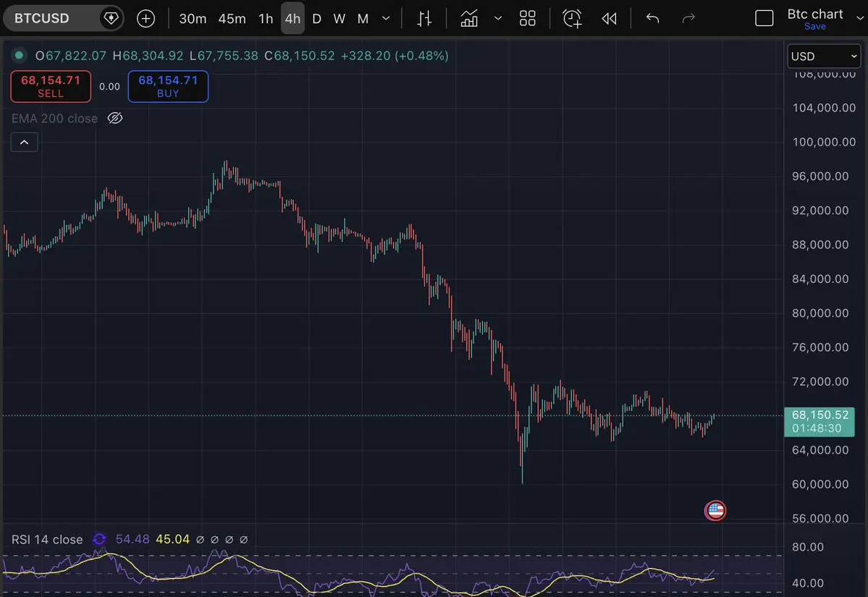Viewport: 868px width, 597px height.
Task: Expand the timeframe list dropdown arrow
Action: pyautogui.click(x=386, y=18)
